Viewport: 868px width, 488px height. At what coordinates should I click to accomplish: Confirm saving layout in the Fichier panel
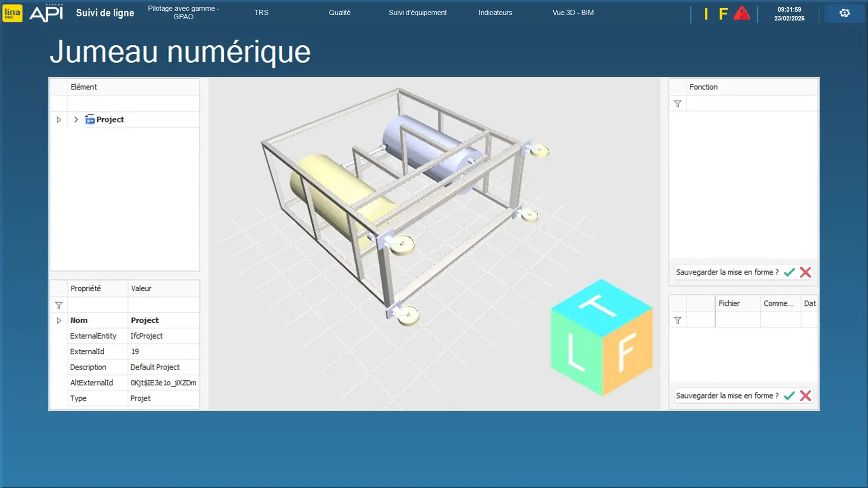789,396
